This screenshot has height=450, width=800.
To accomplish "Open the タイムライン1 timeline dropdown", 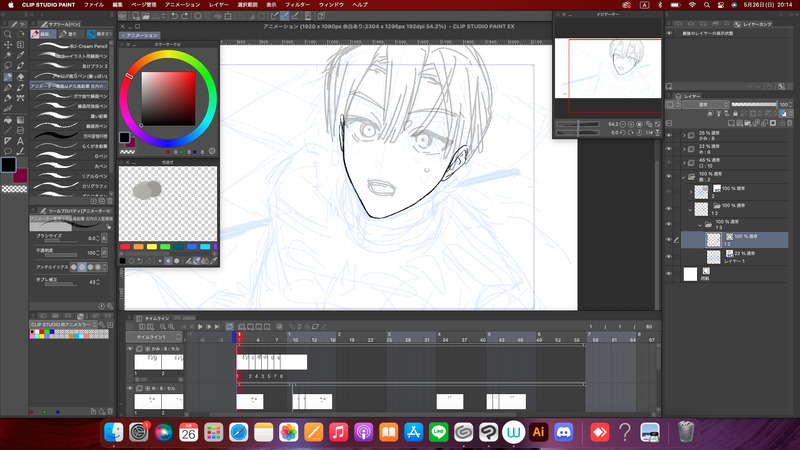I will click(x=154, y=337).
